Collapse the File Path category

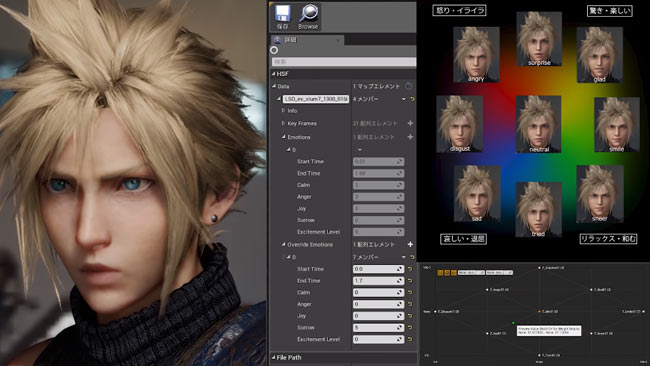(x=274, y=357)
